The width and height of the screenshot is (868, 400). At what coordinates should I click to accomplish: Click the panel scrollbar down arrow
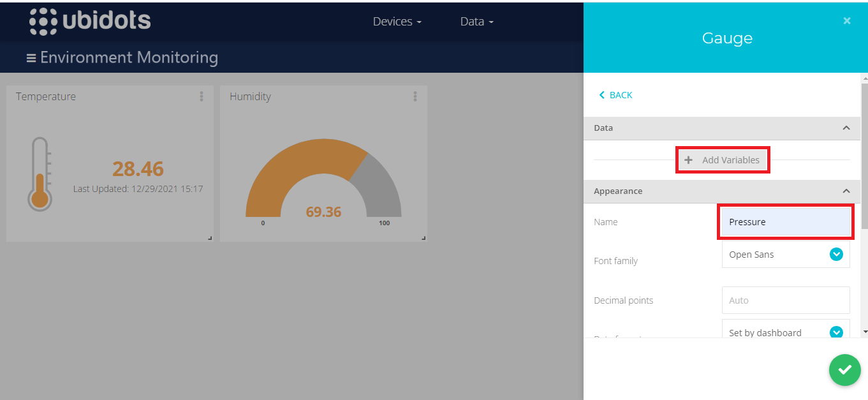(864, 332)
